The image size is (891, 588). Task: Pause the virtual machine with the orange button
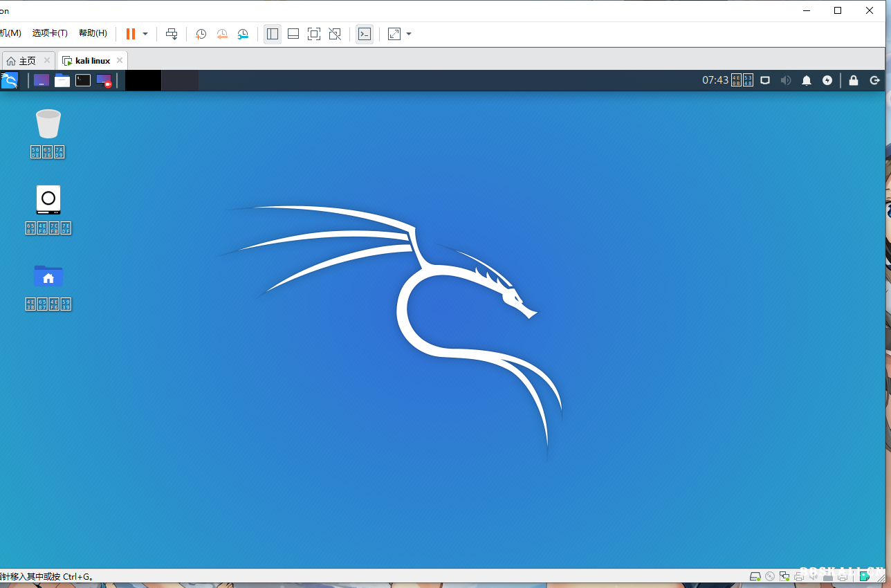tap(130, 34)
